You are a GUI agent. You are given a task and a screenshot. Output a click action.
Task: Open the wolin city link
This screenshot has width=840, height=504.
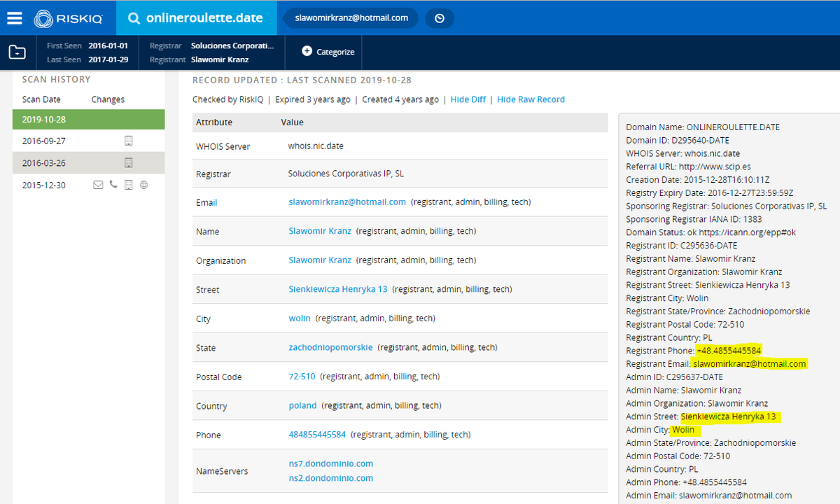[x=300, y=318]
